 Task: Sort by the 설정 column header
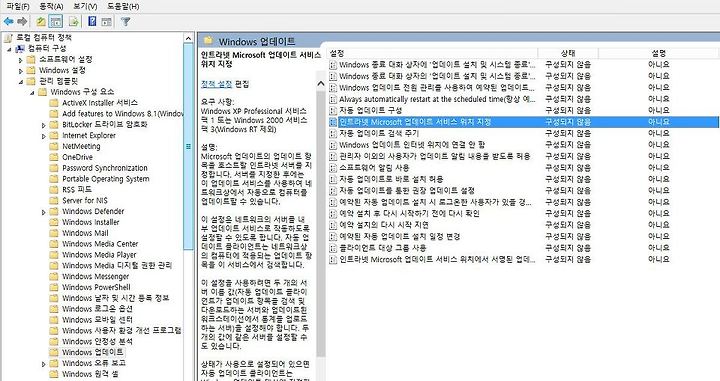(433, 53)
